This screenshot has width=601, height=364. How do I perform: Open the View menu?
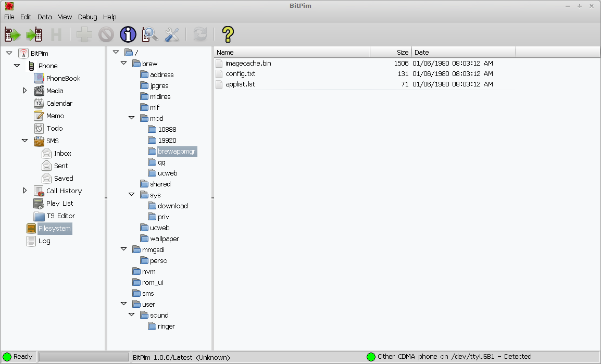tap(65, 17)
